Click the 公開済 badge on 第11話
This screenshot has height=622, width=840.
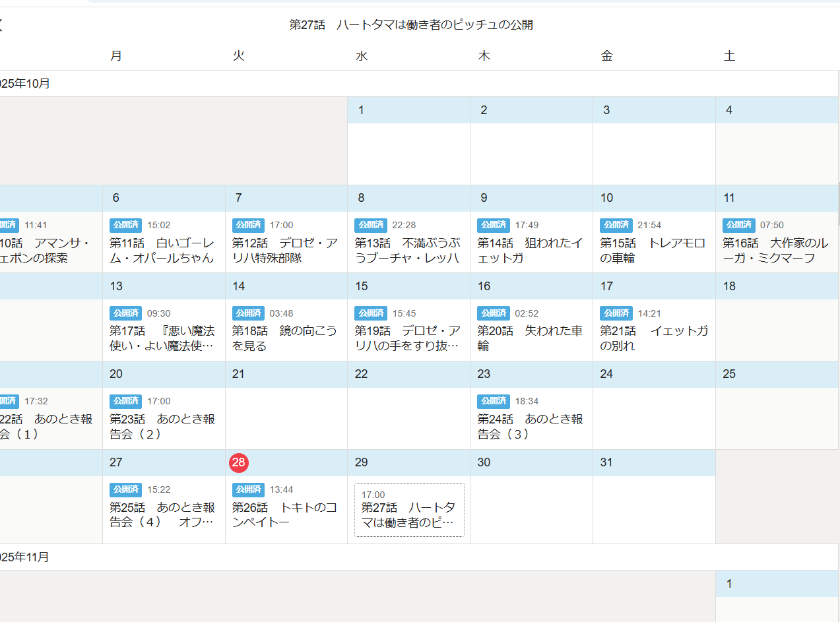click(x=125, y=225)
